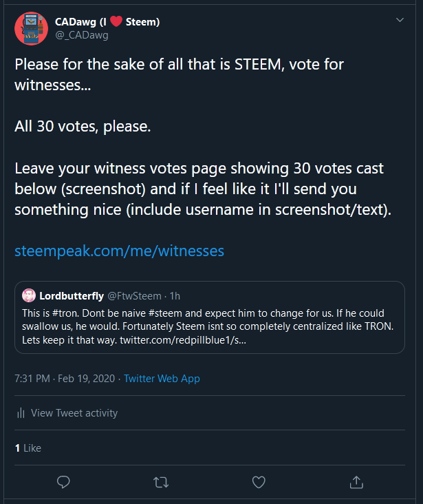
Task: Click the quoted tweet's "1h" timestamp
Action: [x=175, y=296]
